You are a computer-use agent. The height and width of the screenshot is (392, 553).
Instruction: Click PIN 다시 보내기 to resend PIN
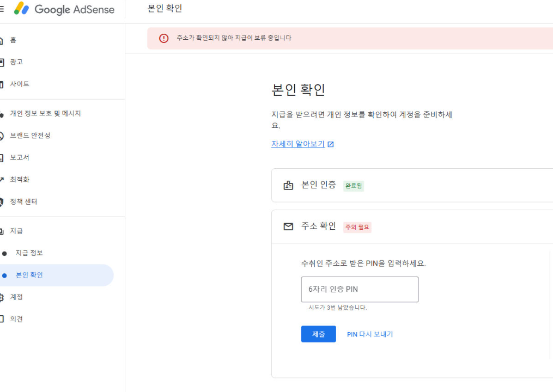point(370,334)
